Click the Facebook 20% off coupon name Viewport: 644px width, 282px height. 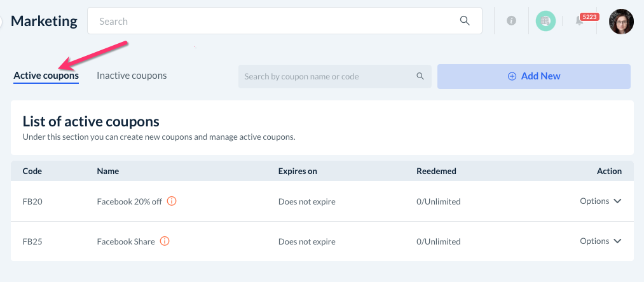click(129, 201)
